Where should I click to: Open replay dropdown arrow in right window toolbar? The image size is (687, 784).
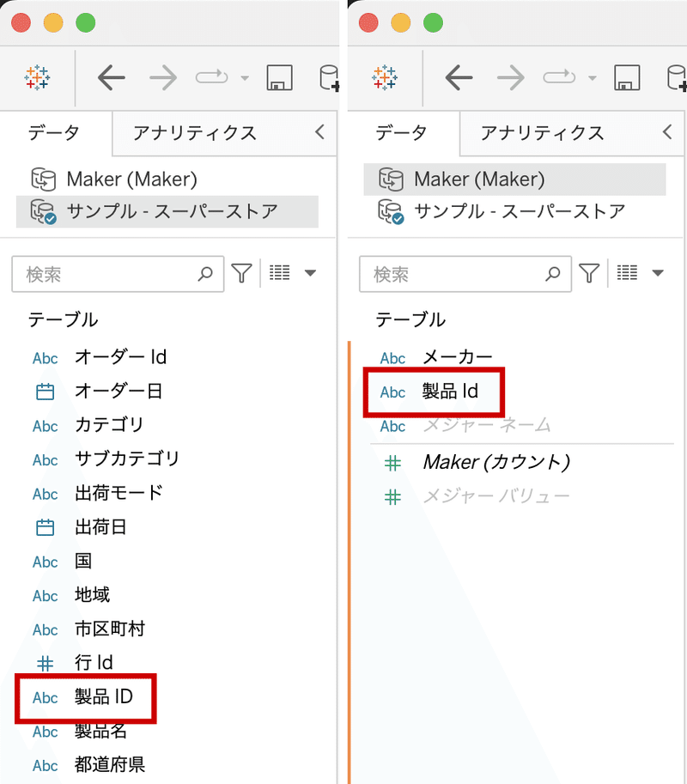tap(592, 78)
